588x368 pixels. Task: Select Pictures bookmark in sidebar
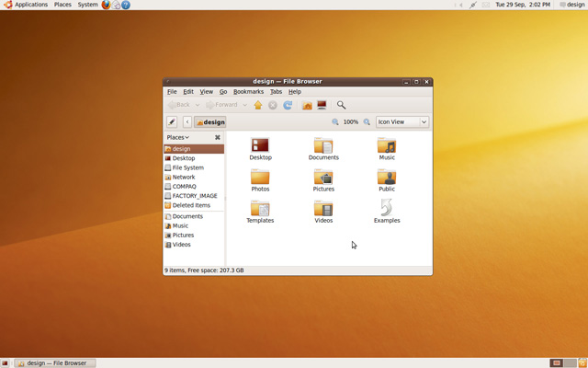coord(194,236)
